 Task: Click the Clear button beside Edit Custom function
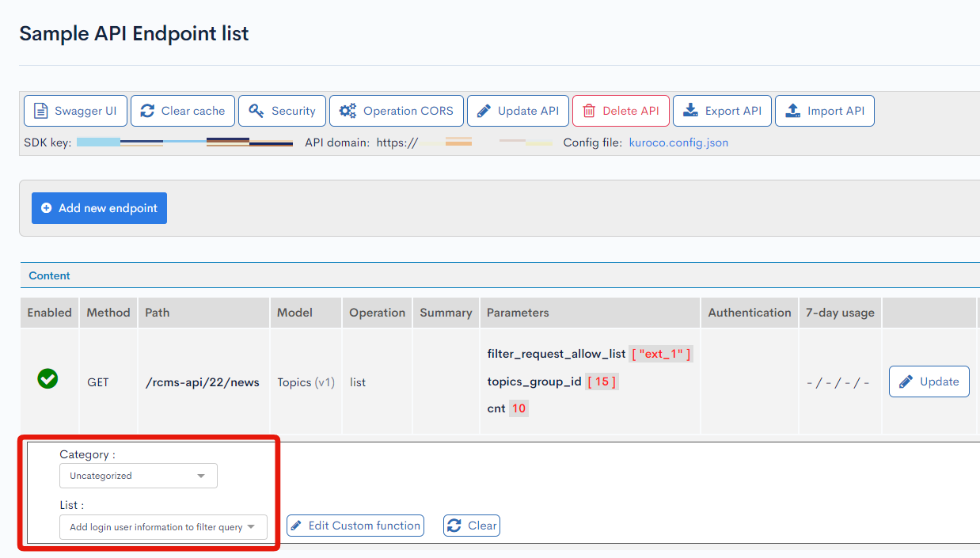coord(471,525)
